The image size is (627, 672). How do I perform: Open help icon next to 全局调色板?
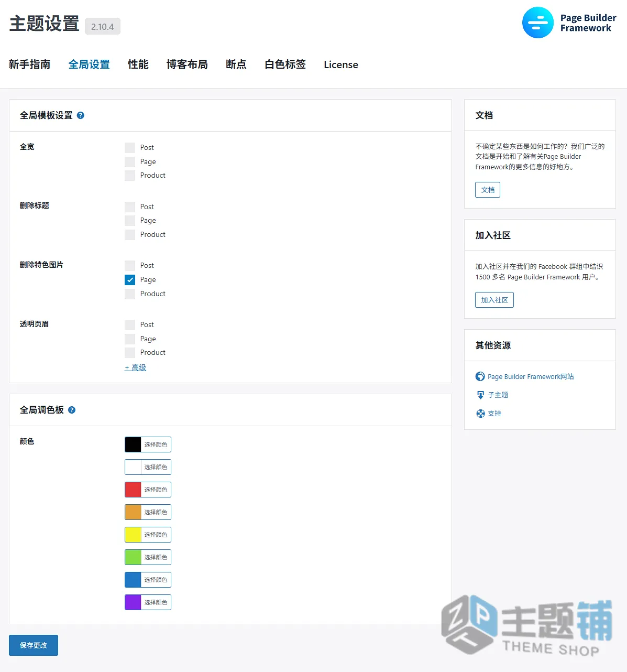[72, 410]
